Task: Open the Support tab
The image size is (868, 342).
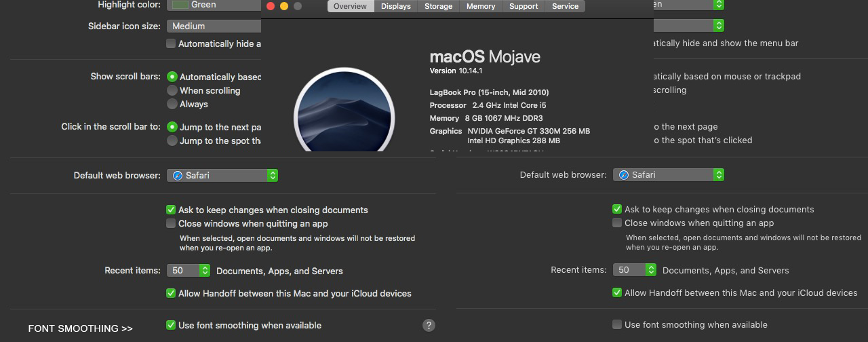Action: (x=524, y=6)
